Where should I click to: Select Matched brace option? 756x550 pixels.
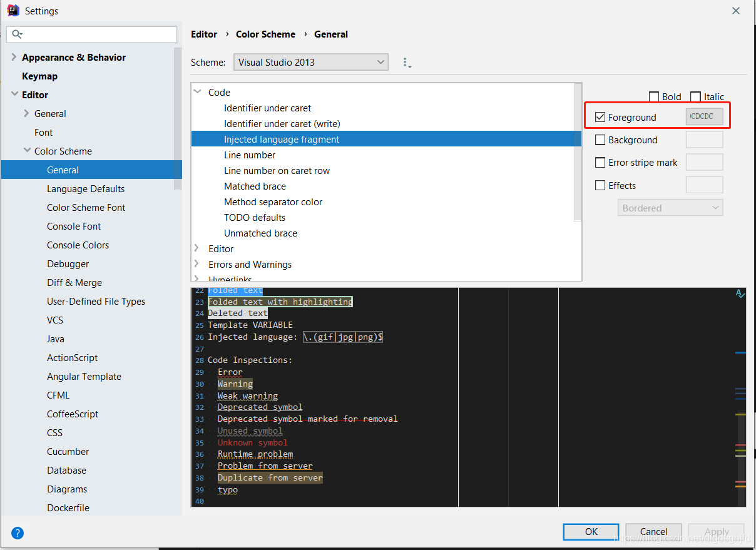point(255,186)
